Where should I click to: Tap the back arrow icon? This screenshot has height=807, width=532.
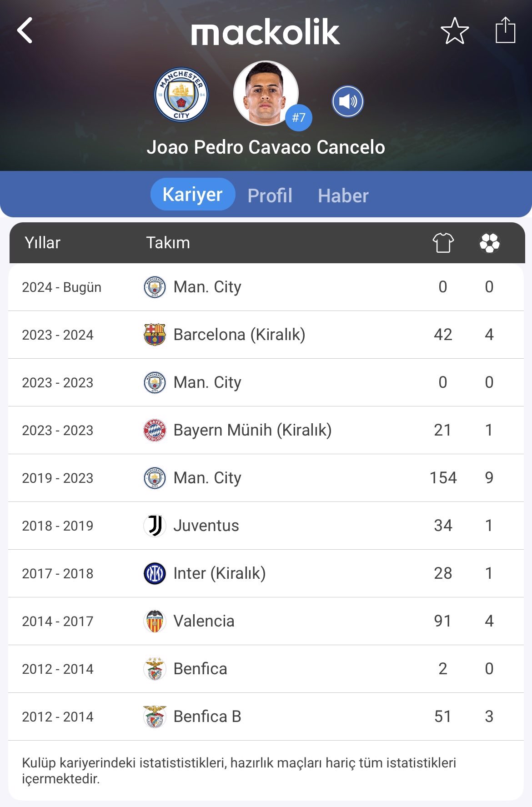point(25,30)
